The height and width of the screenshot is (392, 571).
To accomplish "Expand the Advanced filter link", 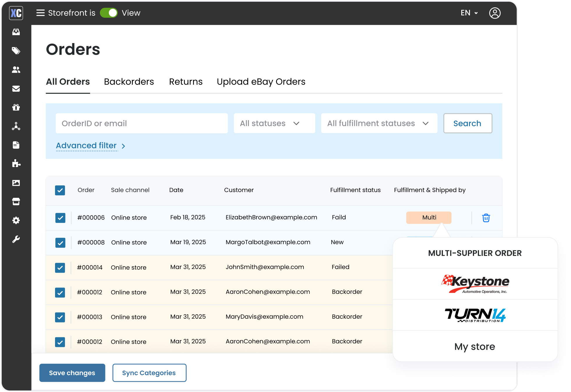I will point(86,146).
